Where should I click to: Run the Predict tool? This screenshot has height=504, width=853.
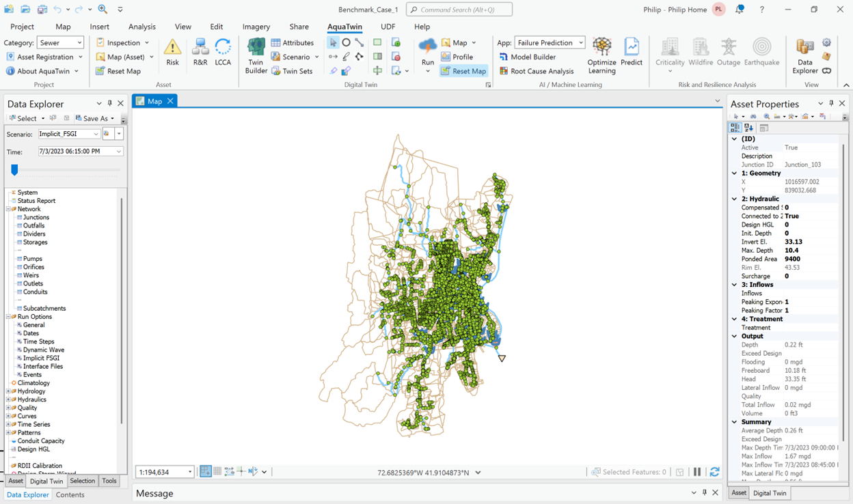pos(632,53)
